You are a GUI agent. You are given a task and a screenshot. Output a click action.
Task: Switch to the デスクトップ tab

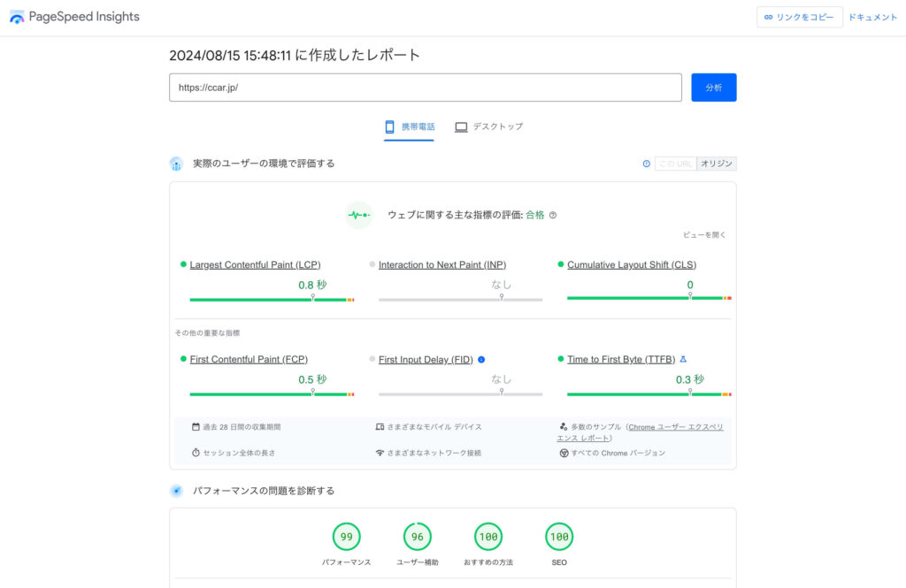488,127
